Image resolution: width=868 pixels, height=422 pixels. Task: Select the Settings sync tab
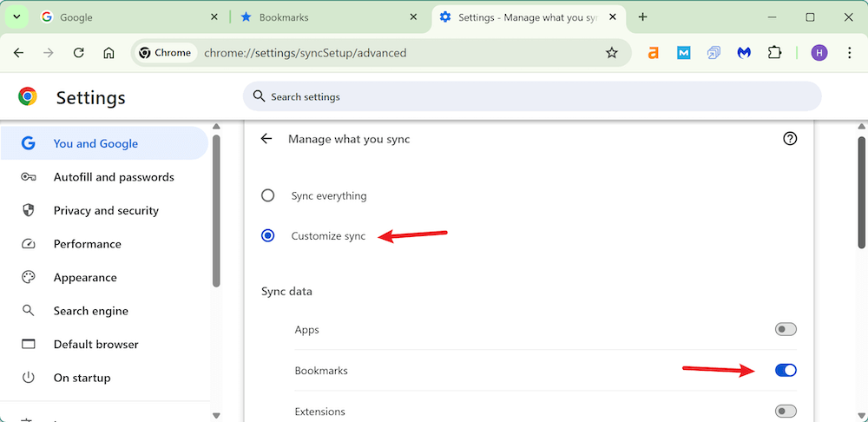coord(529,17)
